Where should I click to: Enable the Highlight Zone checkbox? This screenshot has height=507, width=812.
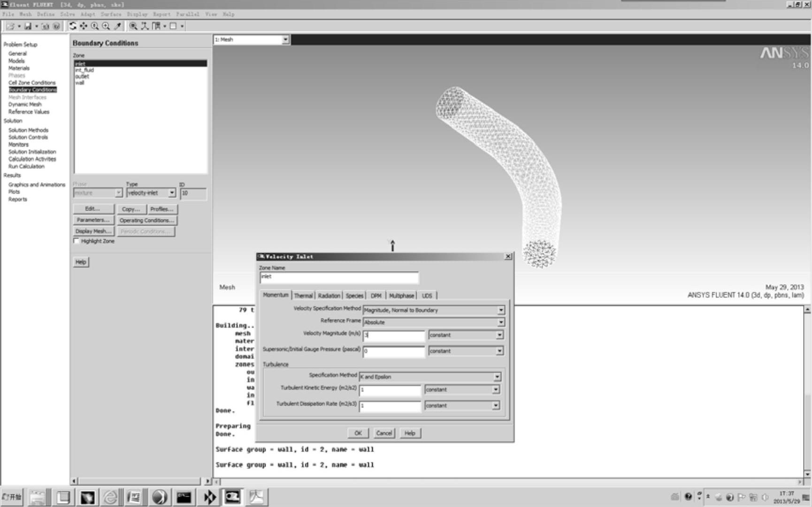tap(77, 241)
